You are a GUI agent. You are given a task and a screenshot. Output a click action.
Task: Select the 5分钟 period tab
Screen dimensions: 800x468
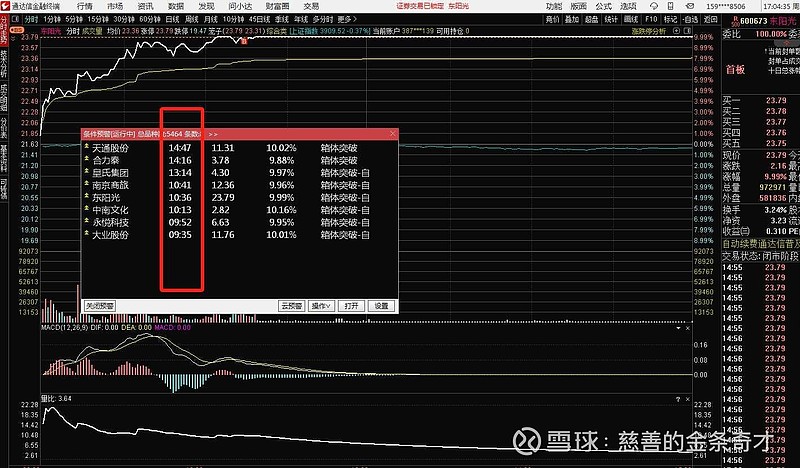coord(74,19)
